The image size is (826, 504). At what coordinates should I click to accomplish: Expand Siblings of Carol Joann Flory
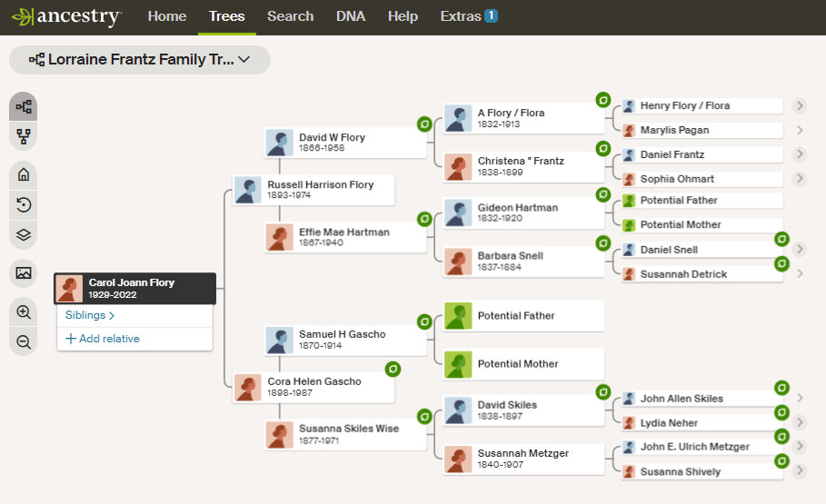pyautogui.click(x=90, y=315)
